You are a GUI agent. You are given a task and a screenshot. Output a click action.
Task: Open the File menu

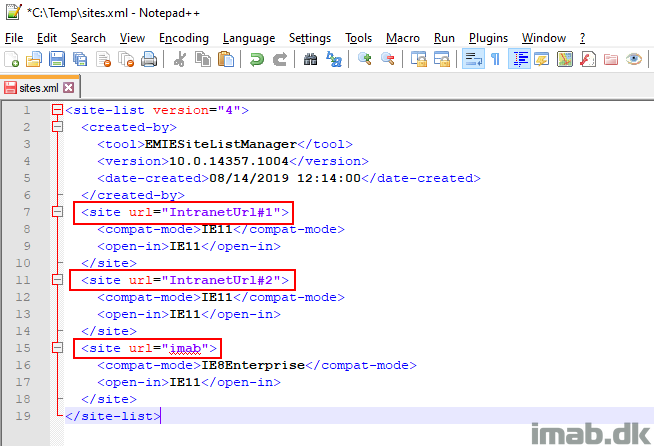(14, 38)
